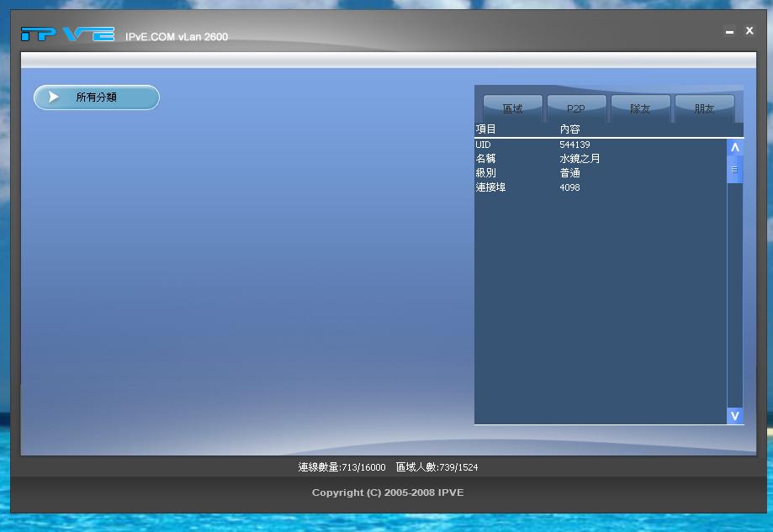Click the scroll down arrow in info panel

tap(735, 416)
